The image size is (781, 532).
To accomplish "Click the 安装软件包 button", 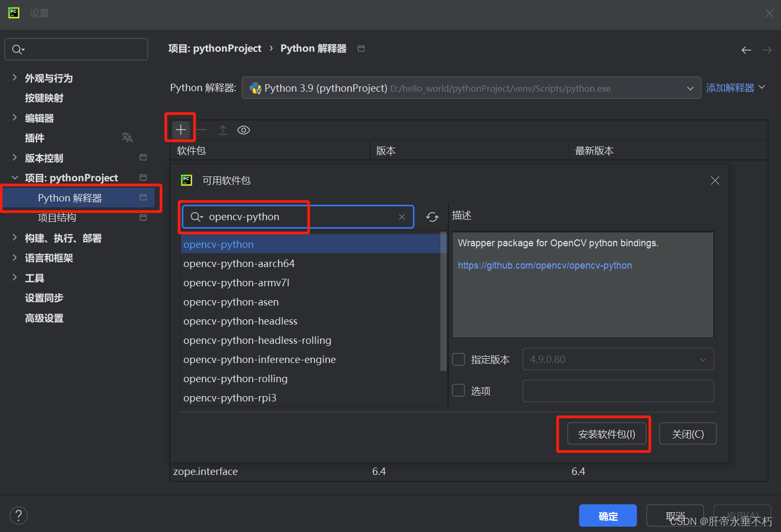I will point(606,434).
